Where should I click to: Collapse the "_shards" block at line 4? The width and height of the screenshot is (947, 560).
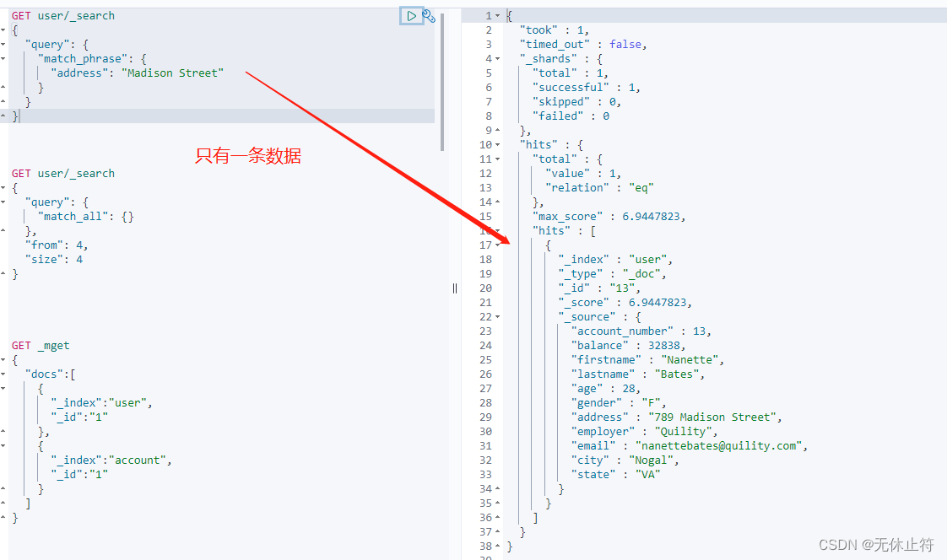click(498, 58)
